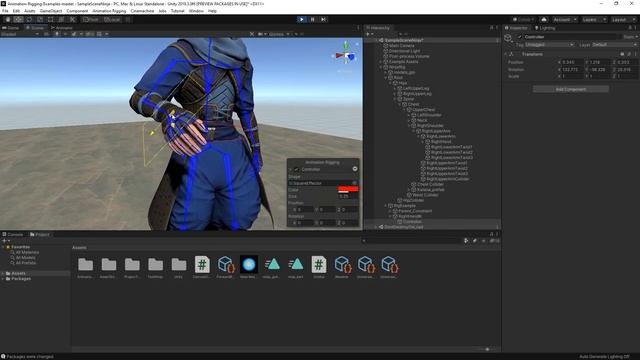Screen dimensions: 640x360
Task: Open the Layer dropdown showing Default
Action: pyautogui.click(x=614, y=44)
